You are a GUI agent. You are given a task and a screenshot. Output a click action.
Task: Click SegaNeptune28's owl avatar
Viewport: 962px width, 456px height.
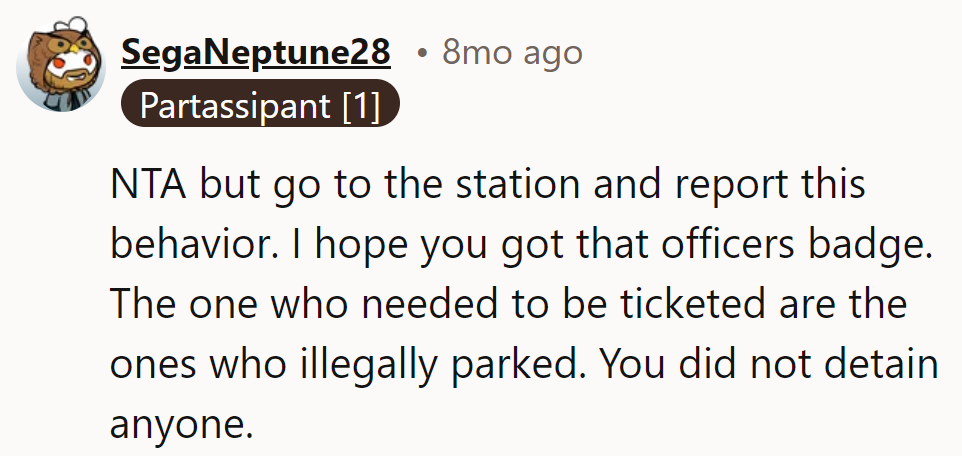tap(62, 69)
